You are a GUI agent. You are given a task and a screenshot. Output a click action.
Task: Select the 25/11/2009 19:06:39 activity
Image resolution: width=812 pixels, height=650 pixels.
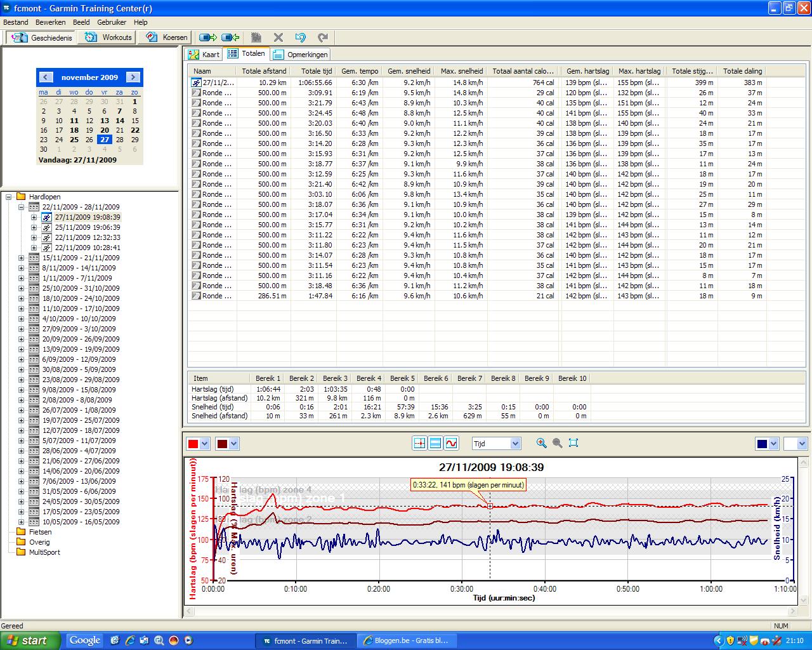[x=88, y=227]
